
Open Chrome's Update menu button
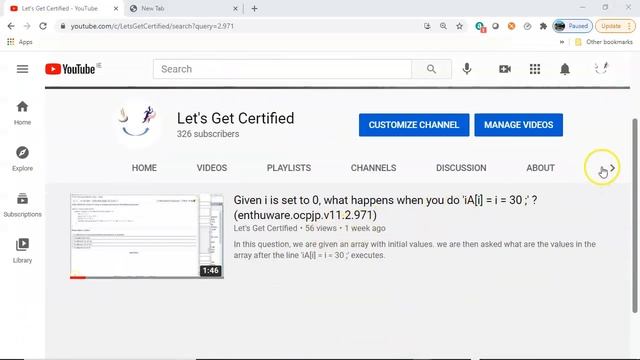[615, 26]
